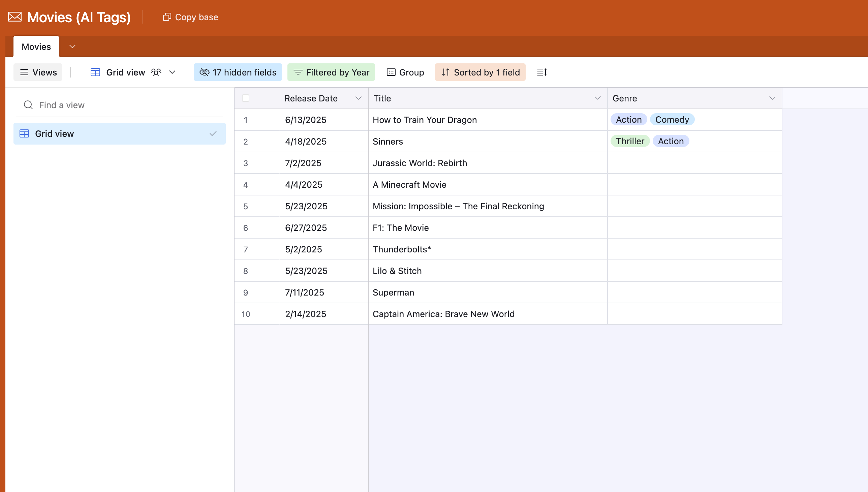Select Mission: Impossible – The Final Reckoning cell
Image resolution: width=868 pixels, height=492 pixels.
[x=488, y=206]
